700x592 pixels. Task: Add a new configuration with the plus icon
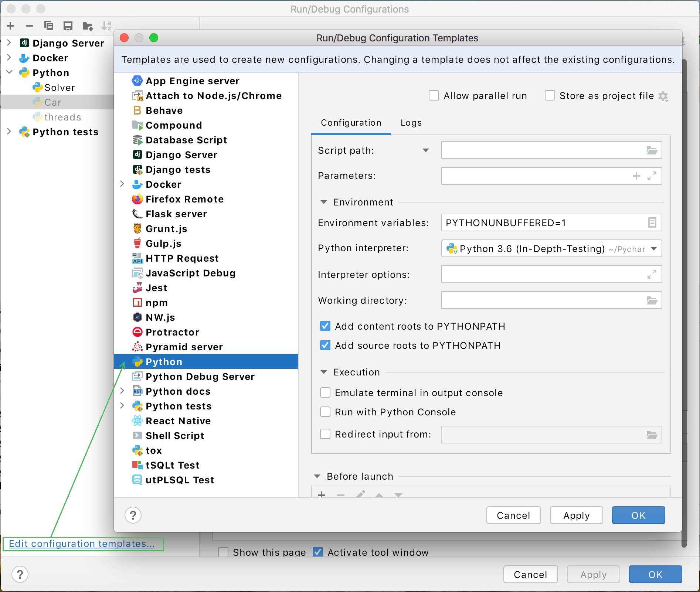pyautogui.click(x=10, y=26)
